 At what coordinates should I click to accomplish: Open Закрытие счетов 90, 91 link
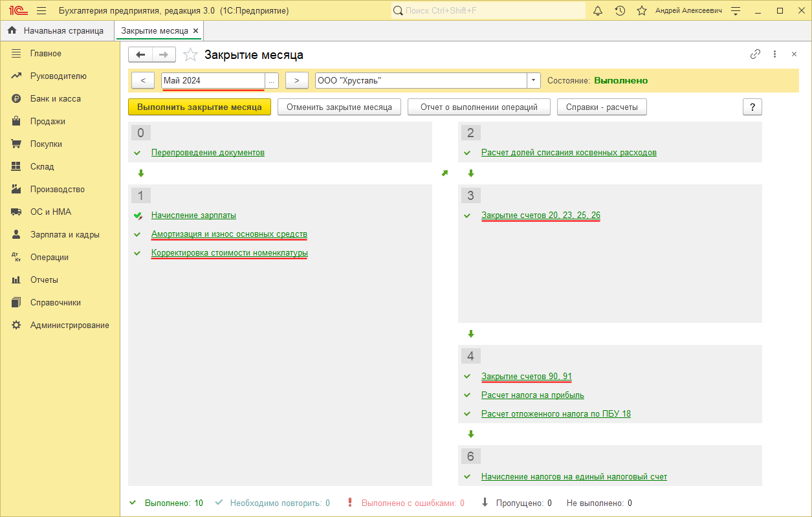(527, 377)
